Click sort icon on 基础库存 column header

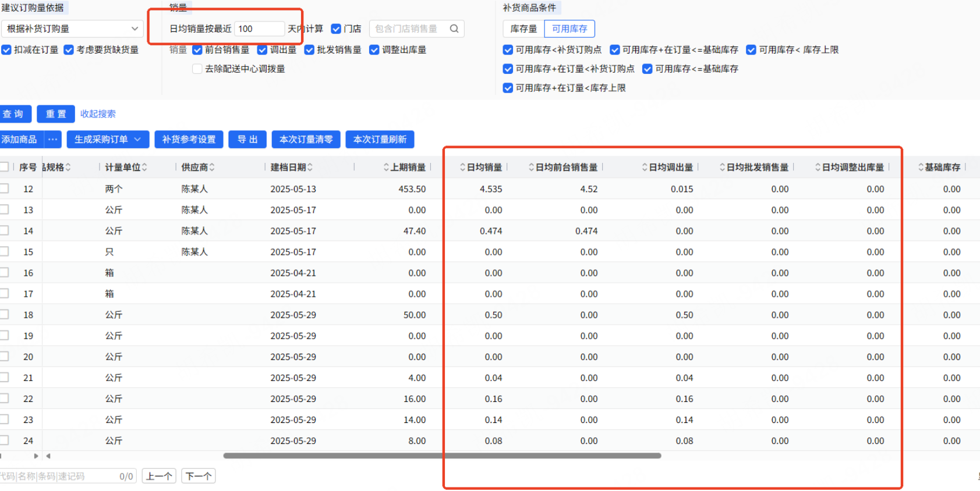coord(921,168)
